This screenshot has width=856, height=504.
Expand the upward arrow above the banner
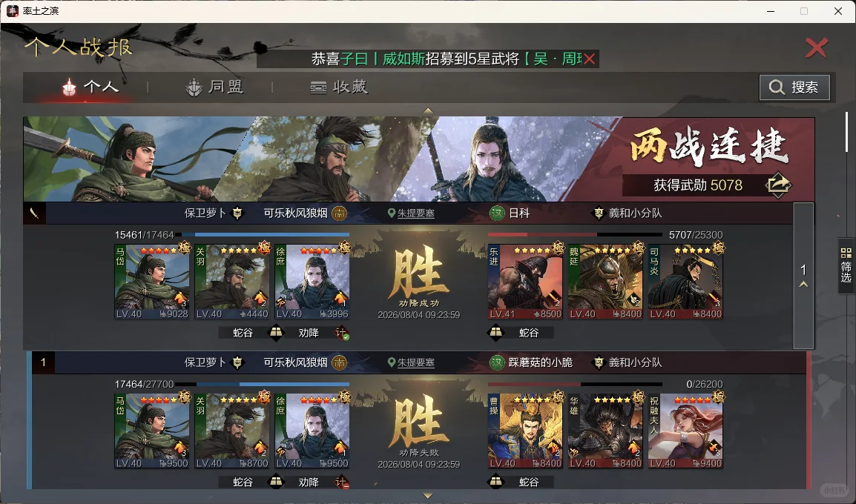click(x=428, y=110)
